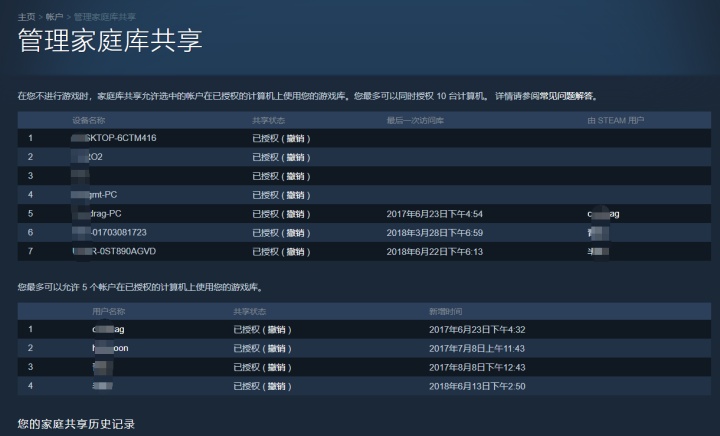720x436 pixels.
Task: Revoke authorization for device row 3
Action: point(295,176)
